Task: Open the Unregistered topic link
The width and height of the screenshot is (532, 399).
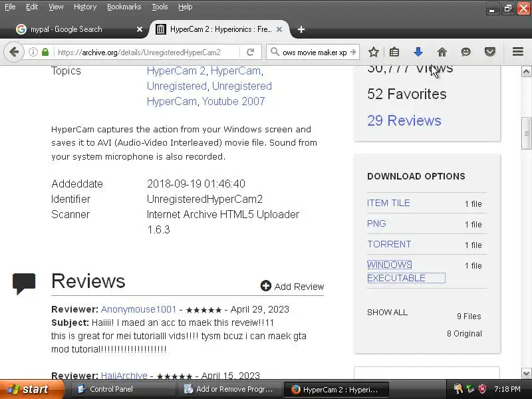Action: tap(177, 86)
